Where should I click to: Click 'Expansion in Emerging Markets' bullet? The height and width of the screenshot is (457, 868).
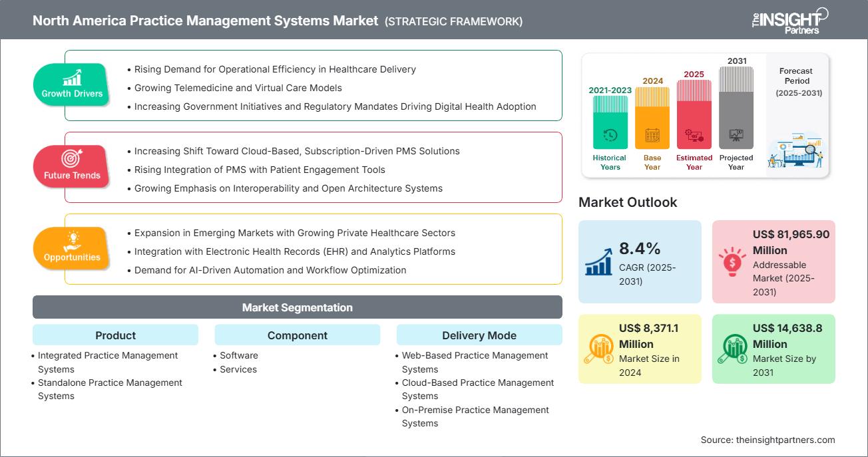point(295,233)
